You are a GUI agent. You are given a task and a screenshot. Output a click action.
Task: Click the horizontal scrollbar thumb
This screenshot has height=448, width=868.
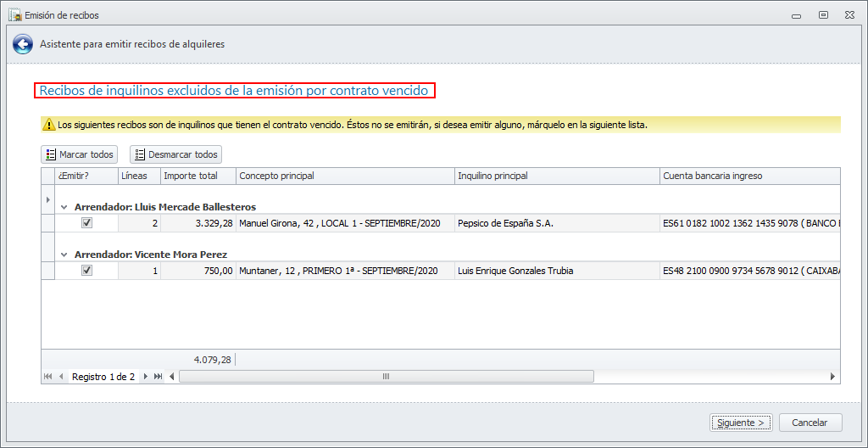point(387,376)
